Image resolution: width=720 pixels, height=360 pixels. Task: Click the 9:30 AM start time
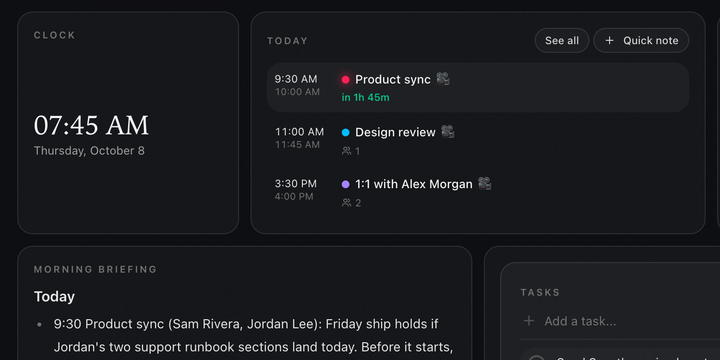coord(296,79)
